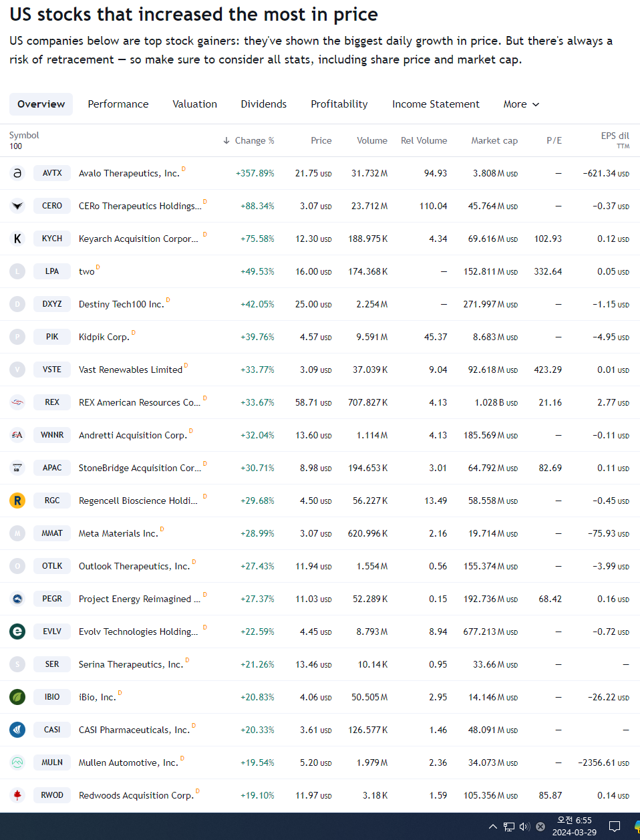
Task: Open CASI Pharmaceuticals, Inc. company link
Action: [134, 730]
